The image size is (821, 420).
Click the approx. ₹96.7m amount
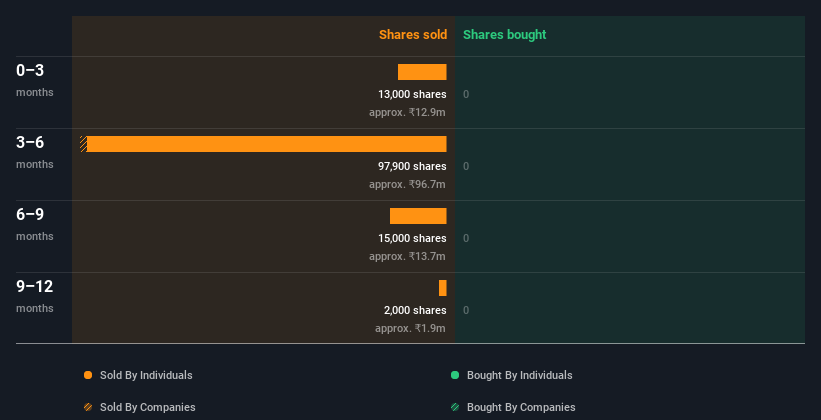(x=407, y=184)
